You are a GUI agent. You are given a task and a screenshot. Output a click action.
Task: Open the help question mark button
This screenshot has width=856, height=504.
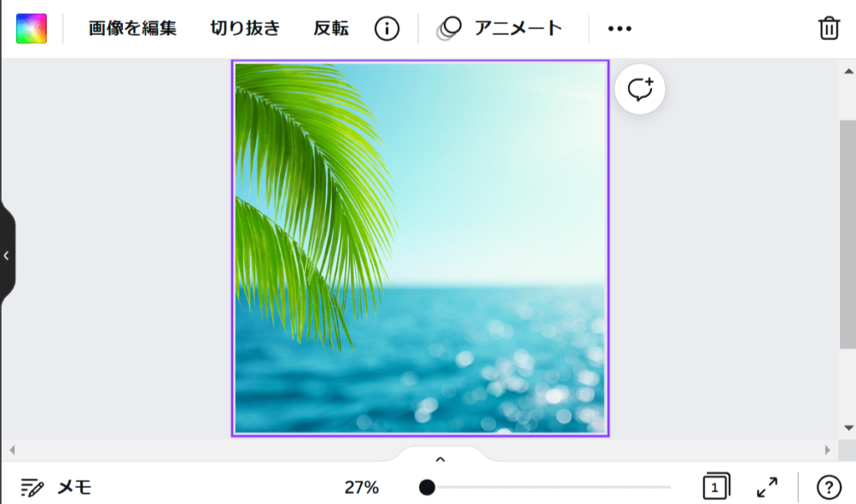point(828,487)
